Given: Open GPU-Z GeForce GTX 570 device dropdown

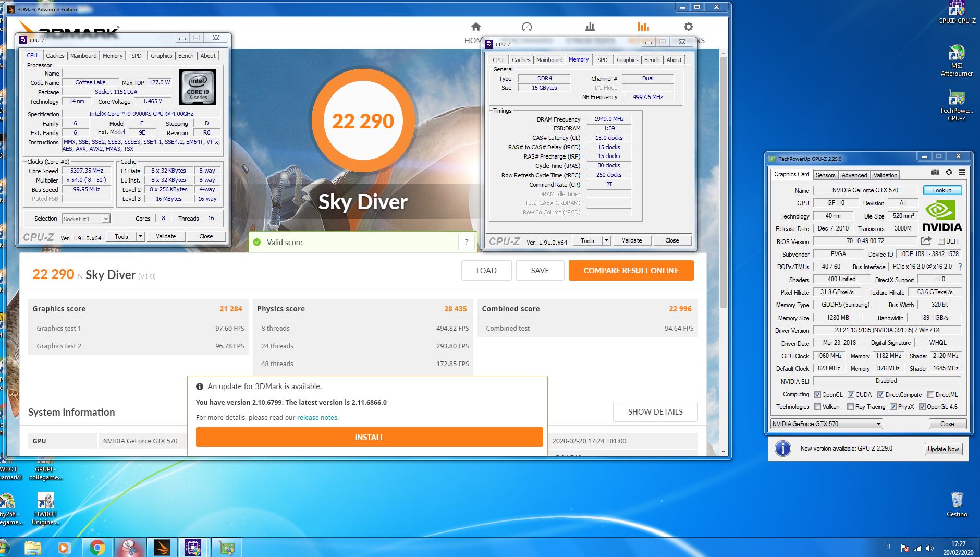Looking at the screenshot, I should [x=826, y=424].
